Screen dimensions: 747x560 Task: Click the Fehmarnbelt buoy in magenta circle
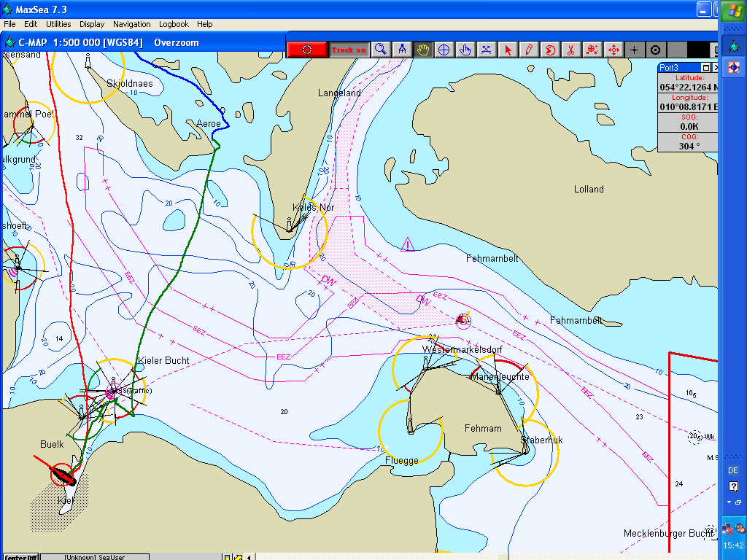pos(462,321)
